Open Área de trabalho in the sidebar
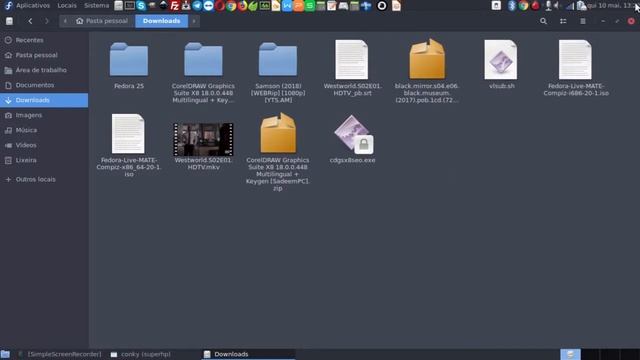This screenshot has height=360, width=640. point(44,70)
